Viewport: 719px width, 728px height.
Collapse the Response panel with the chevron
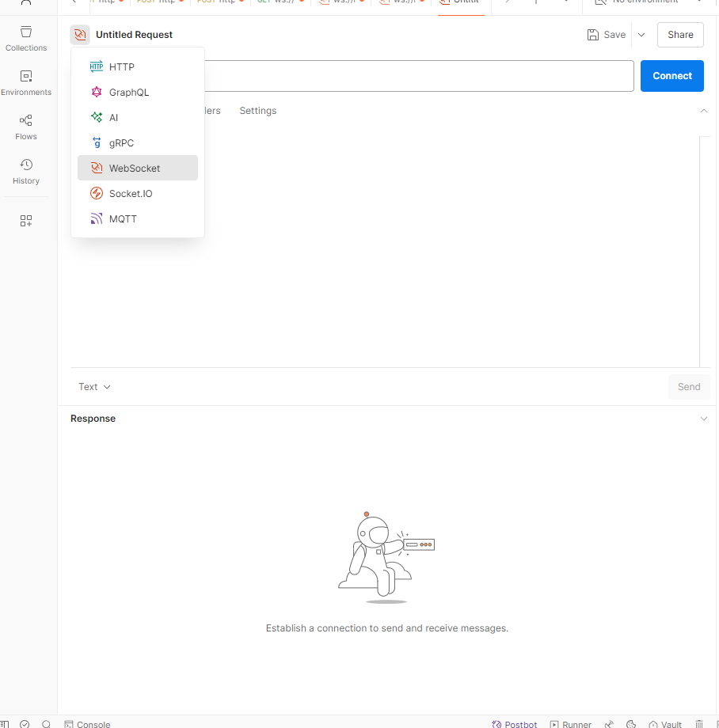click(x=704, y=419)
